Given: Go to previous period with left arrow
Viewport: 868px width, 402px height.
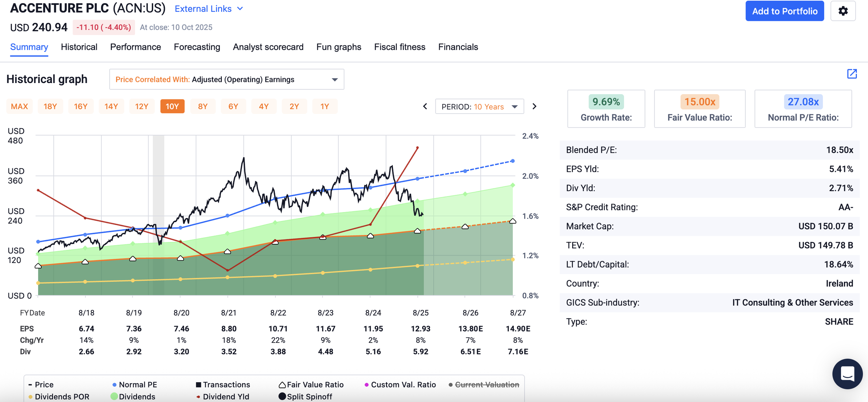Looking at the screenshot, I should pyautogui.click(x=425, y=106).
